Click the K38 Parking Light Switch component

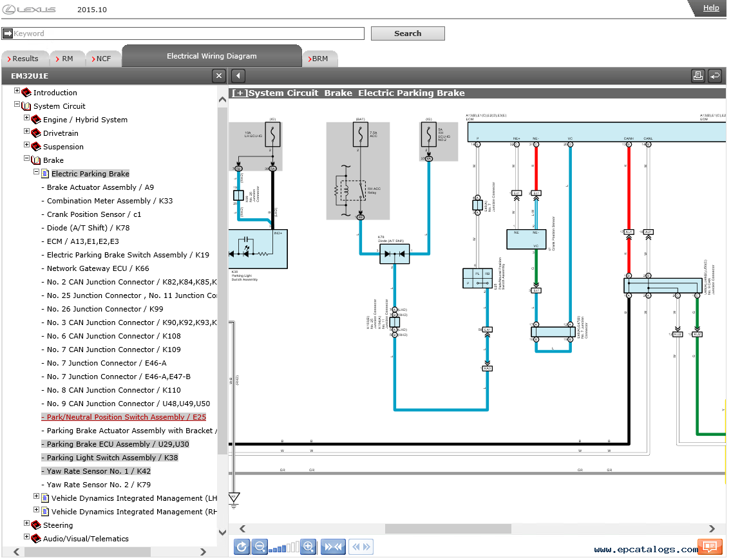tap(258, 249)
